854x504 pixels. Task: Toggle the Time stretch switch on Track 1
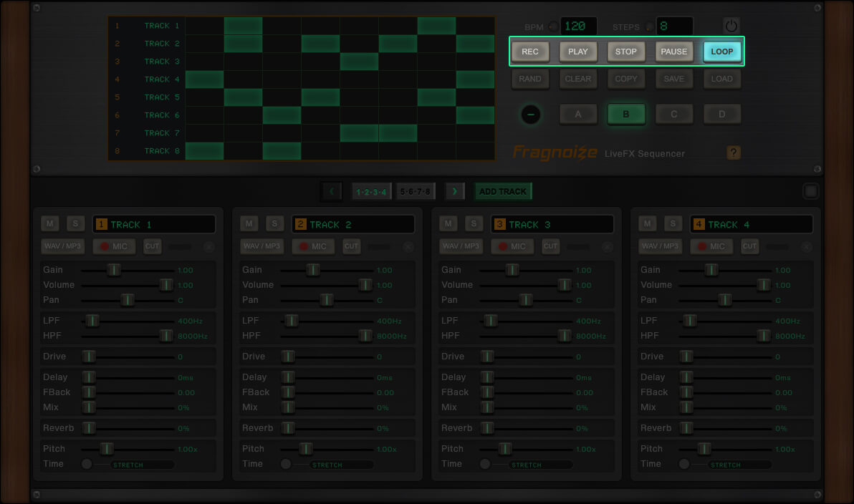87,464
